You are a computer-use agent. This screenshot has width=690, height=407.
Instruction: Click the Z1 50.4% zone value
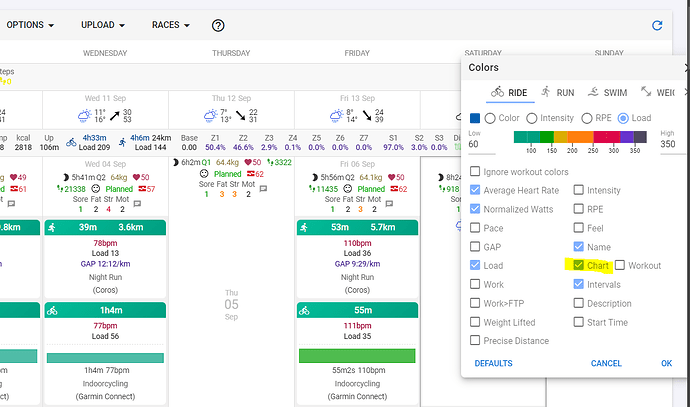pos(215,147)
